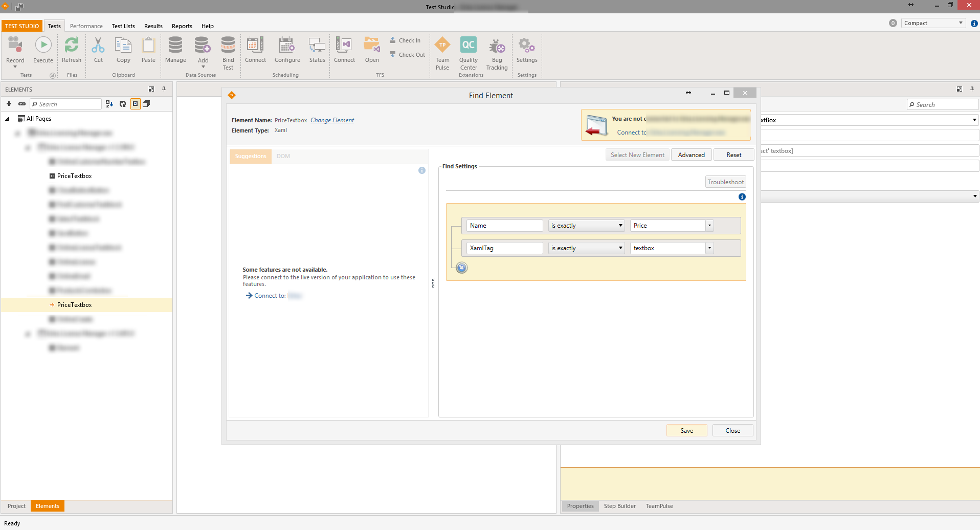Image resolution: width=980 pixels, height=530 pixels.
Task: Open the Test Lists tab
Action: click(123, 26)
